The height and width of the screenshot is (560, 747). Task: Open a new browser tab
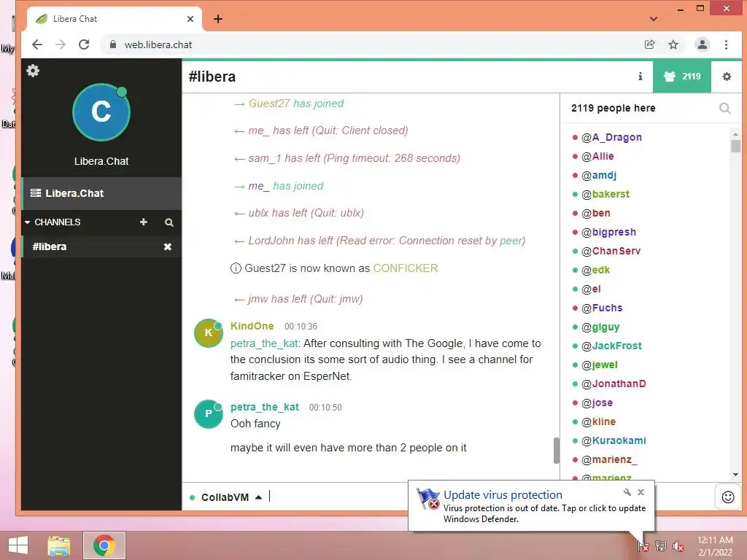point(218,19)
